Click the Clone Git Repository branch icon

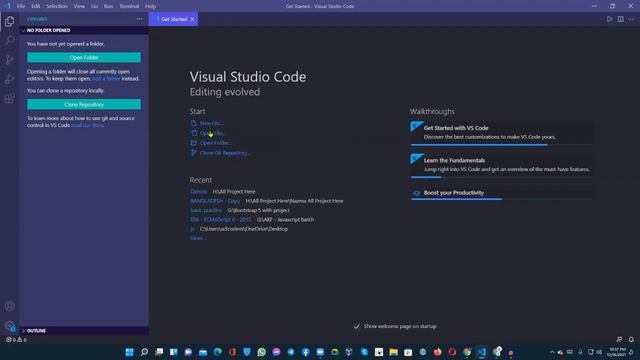(193, 153)
